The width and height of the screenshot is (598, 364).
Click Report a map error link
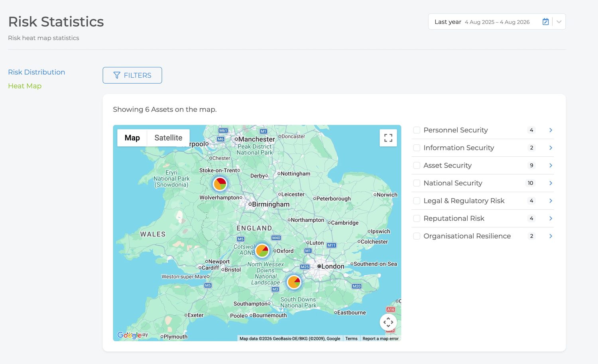pyautogui.click(x=380, y=338)
